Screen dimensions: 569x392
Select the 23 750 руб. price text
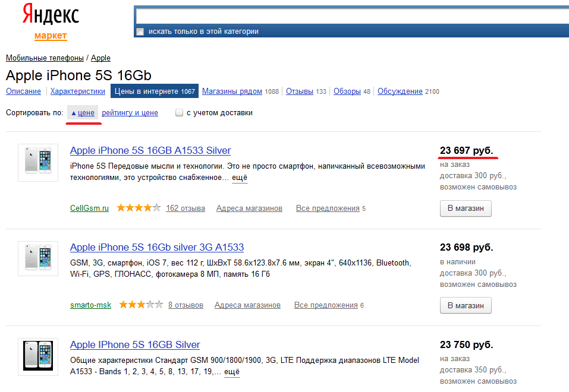click(x=466, y=344)
